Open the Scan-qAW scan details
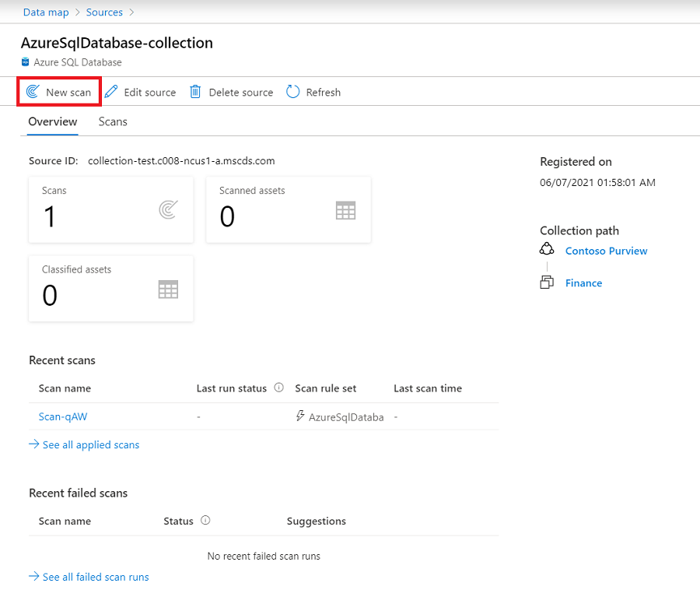Screen dimensions: 700x597 pos(62,416)
